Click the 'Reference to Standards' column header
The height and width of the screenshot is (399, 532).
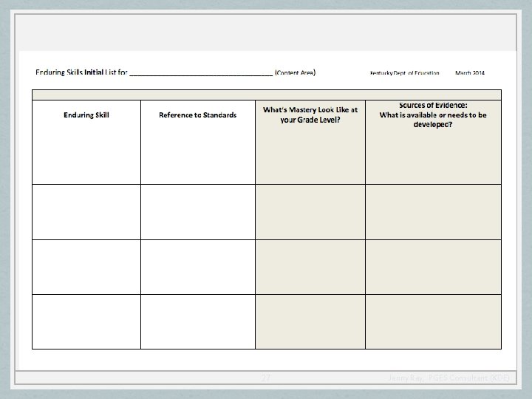point(198,115)
